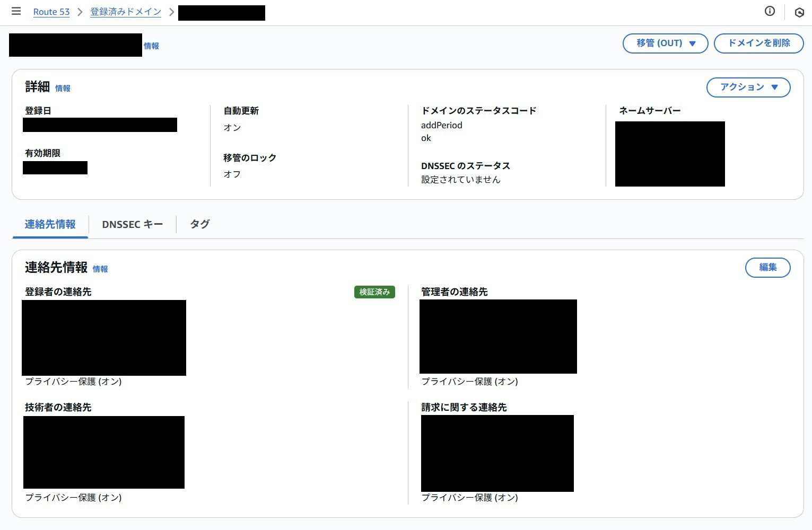Click the Route 53 breadcrumb link

51,12
